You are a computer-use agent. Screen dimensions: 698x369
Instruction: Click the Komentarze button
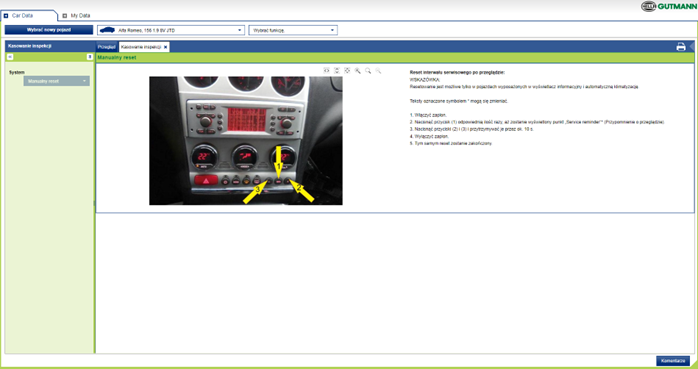pyautogui.click(x=673, y=360)
